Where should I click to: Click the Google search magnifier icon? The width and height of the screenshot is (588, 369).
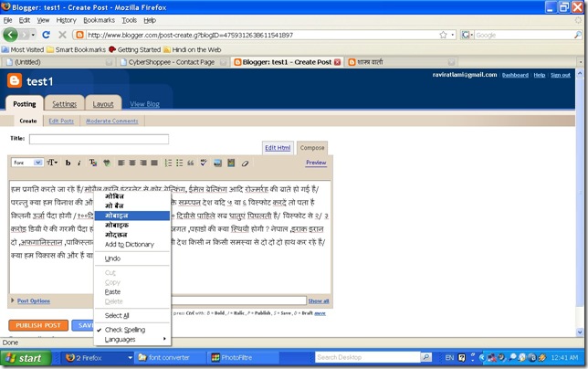[577, 35]
